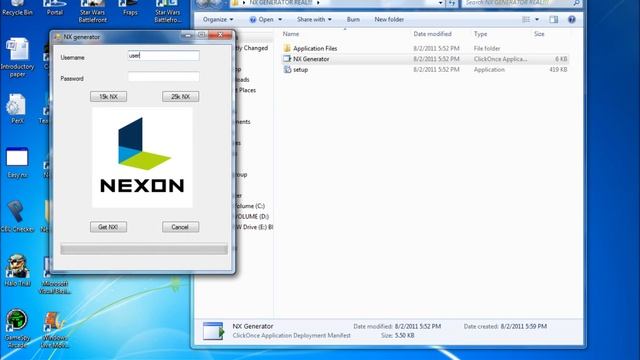
Task: Click the Explorer search box
Action: (x=521, y=3)
